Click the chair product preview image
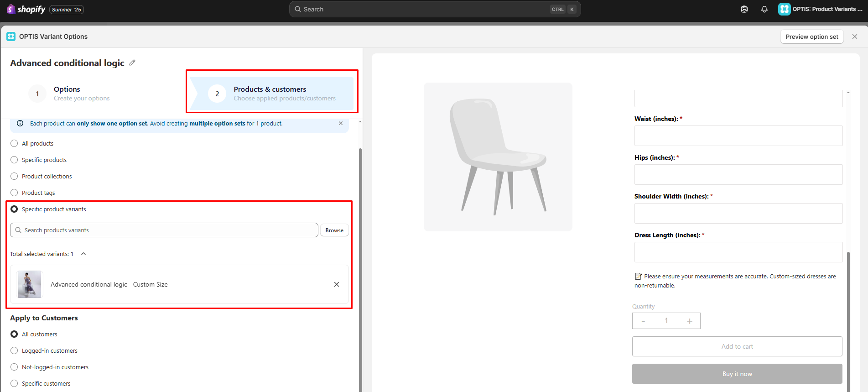This screenshot has height=392, width=868. [498, 157]
